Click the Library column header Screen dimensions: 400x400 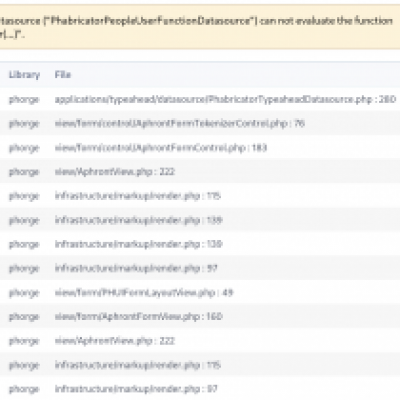(x=24, y=75)
